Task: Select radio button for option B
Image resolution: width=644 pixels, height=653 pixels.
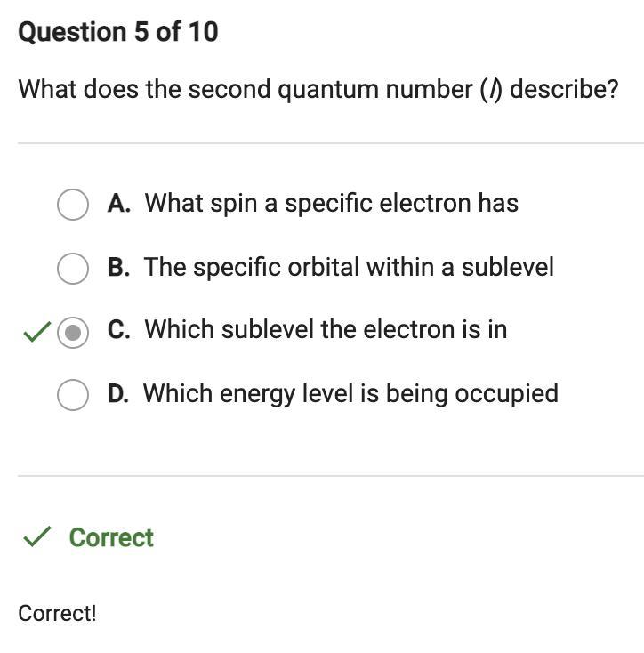Action: (73, 269)
